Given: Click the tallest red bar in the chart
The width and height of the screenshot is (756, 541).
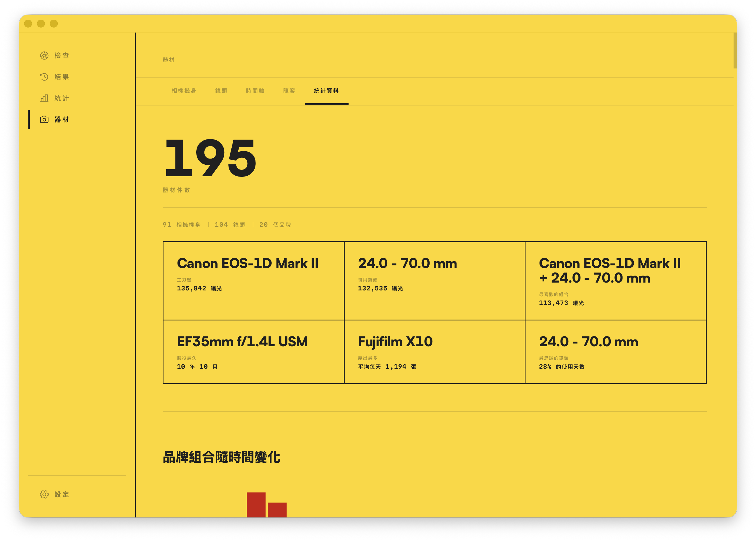Looking at the screenshot, I should coord(256,505).
